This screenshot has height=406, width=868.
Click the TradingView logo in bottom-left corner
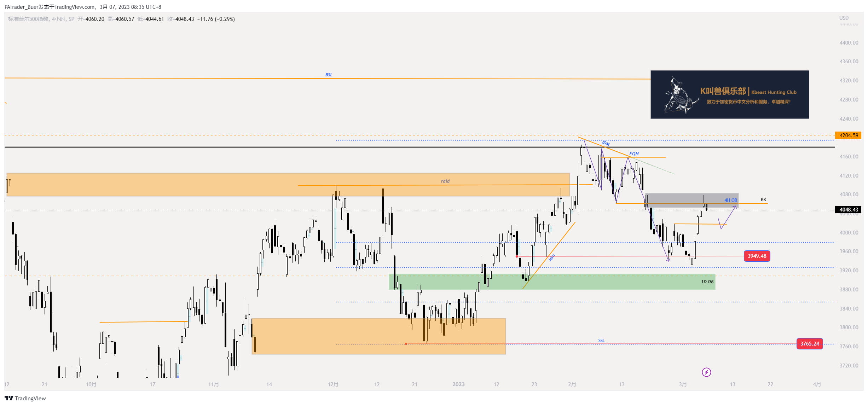point(25,398)
